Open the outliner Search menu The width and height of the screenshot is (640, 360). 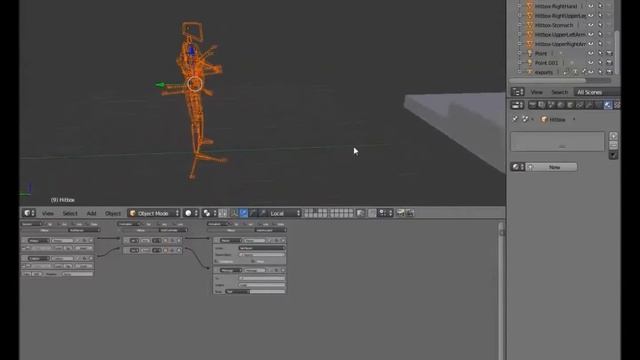click(560, 92)
